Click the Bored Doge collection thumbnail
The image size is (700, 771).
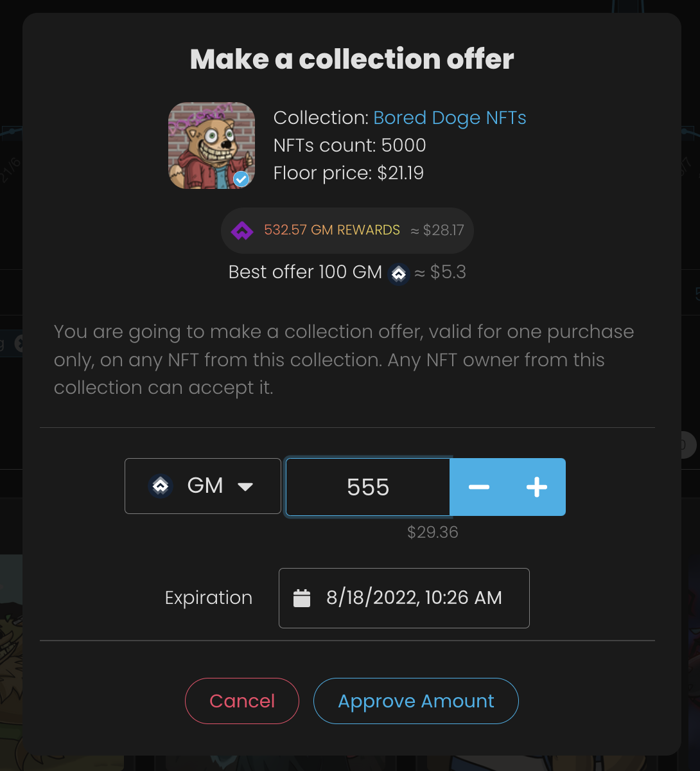(x=211, y=145)
